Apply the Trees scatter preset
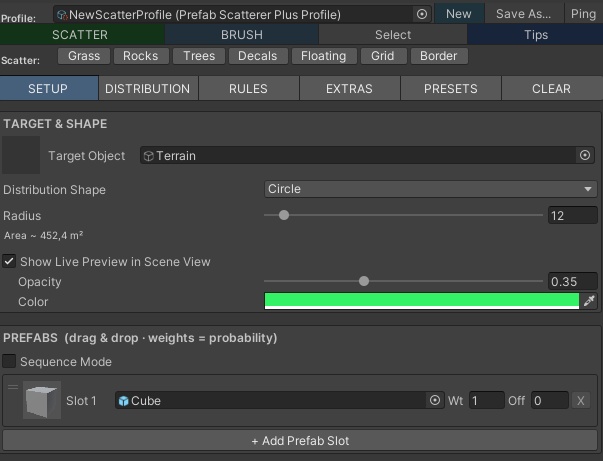Screen dimensions: 603x461 pos(199,56)
